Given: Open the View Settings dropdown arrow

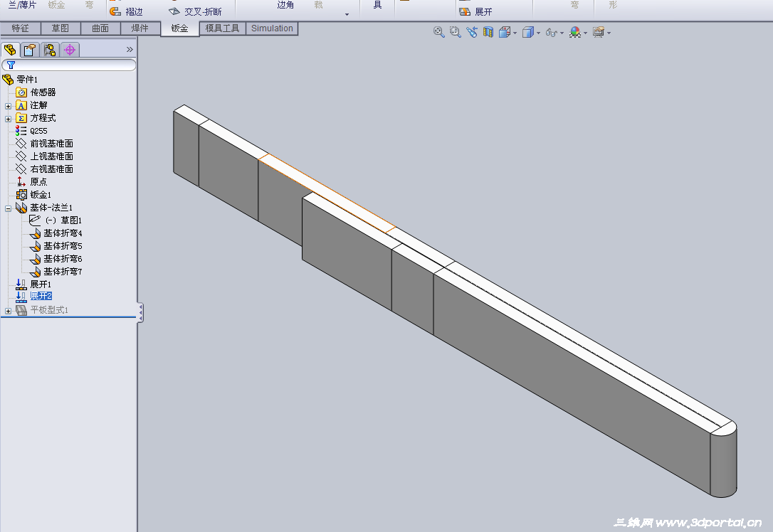Looking at the screenshot, I should tap(609, 33).
